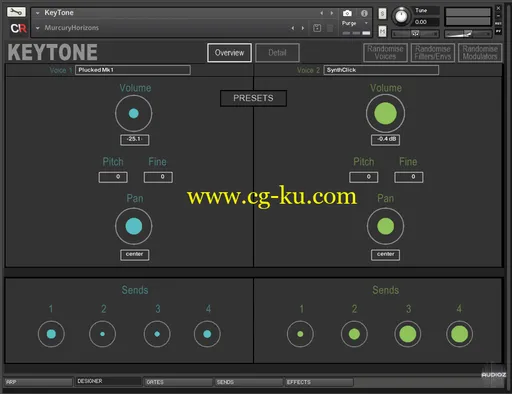This screenshot has width=512, height=394.
Task: Mute the instrument with the M button
Action: point(382,31)
